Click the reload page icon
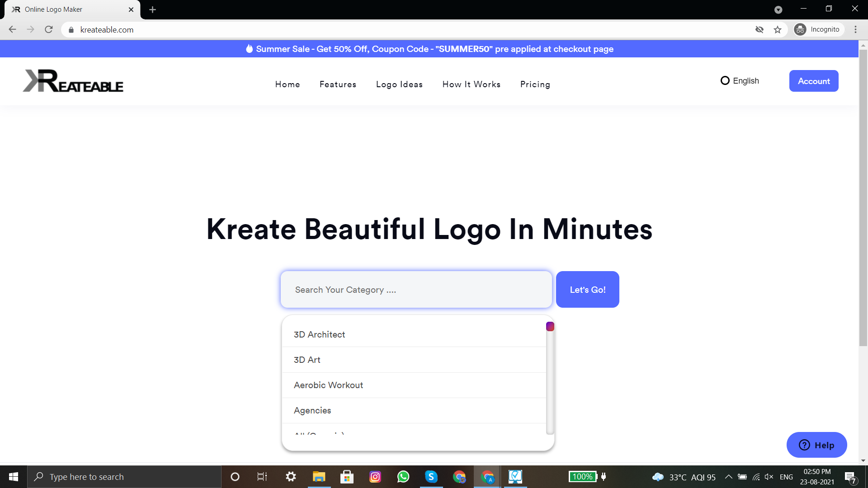This screenshot has width=868, height=488. [49, 30]
